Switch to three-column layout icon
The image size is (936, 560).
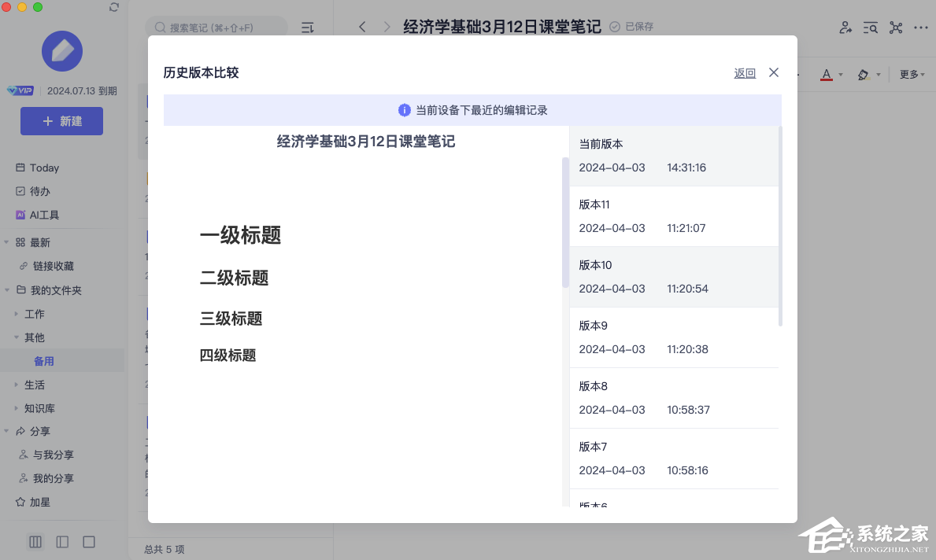point(35,541)
